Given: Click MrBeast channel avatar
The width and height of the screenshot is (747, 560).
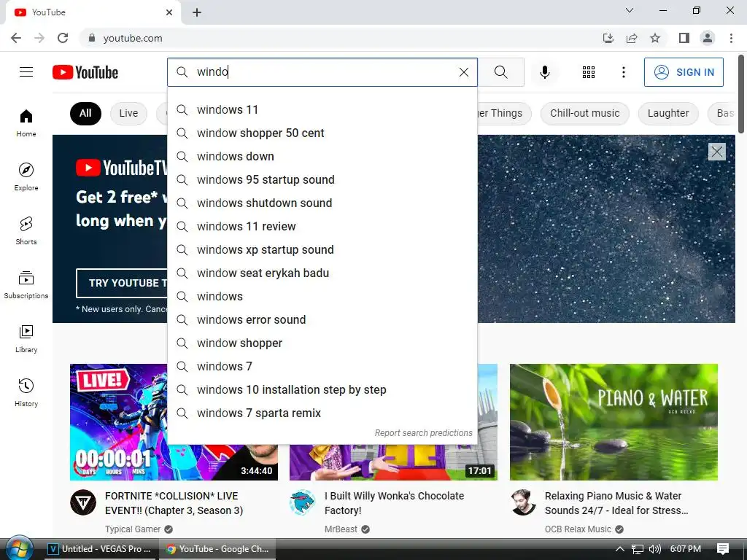Looking at the screenshot, I should (x=303, y=502).
